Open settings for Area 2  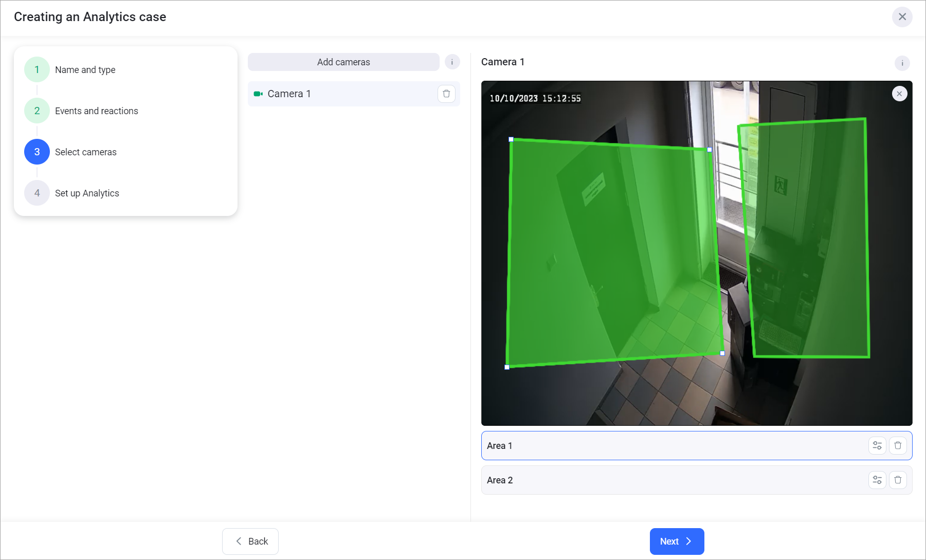[x=877, y=480]
